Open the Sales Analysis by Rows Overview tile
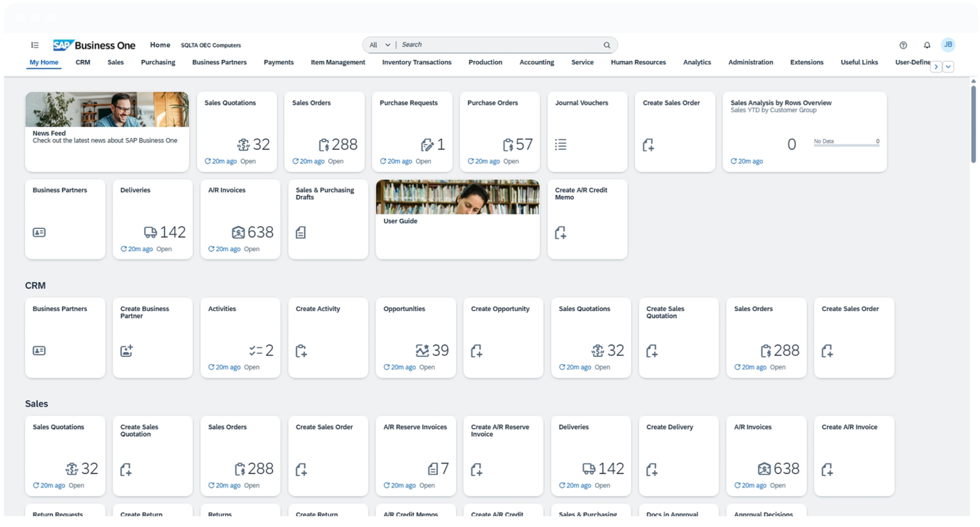This screenshot has width=980, height=527. [804, 132]
